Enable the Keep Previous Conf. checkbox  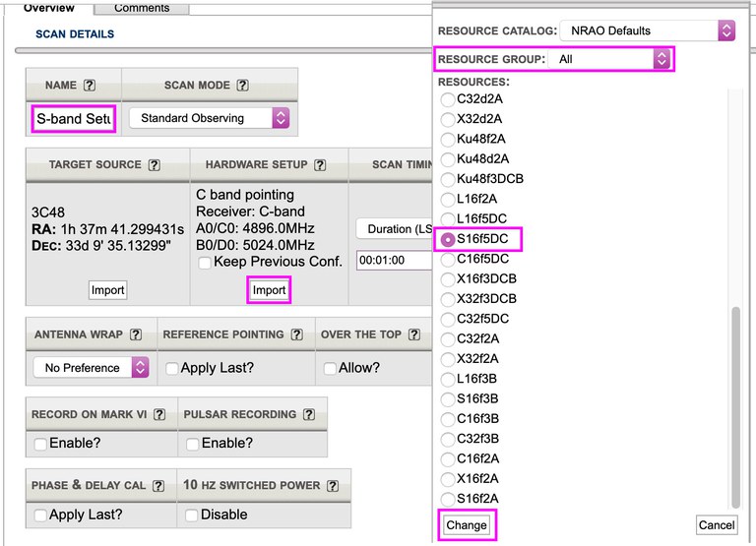click(x=204, y=263)
